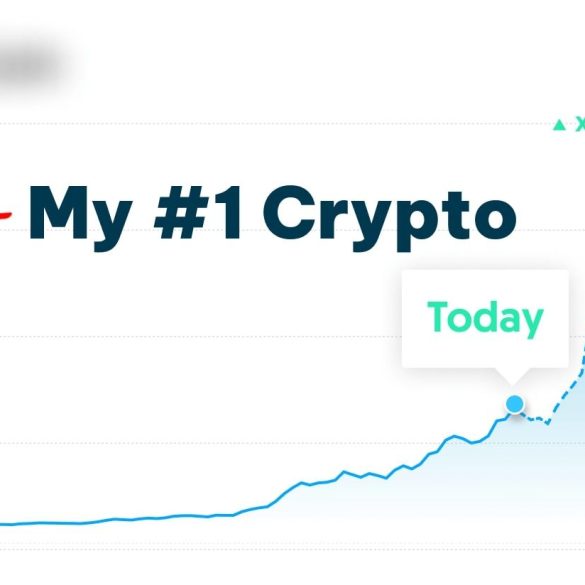
Task: Click the word My in the headline
Action: tap(81, 218)
